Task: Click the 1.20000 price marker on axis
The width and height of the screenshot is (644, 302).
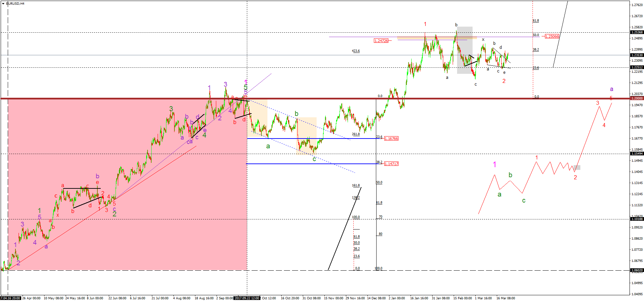Action: tap(637, 98)
